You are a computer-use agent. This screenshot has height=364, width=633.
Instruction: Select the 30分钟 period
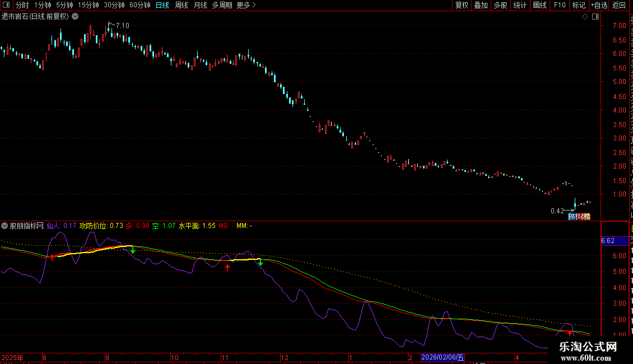coord(114,5)
